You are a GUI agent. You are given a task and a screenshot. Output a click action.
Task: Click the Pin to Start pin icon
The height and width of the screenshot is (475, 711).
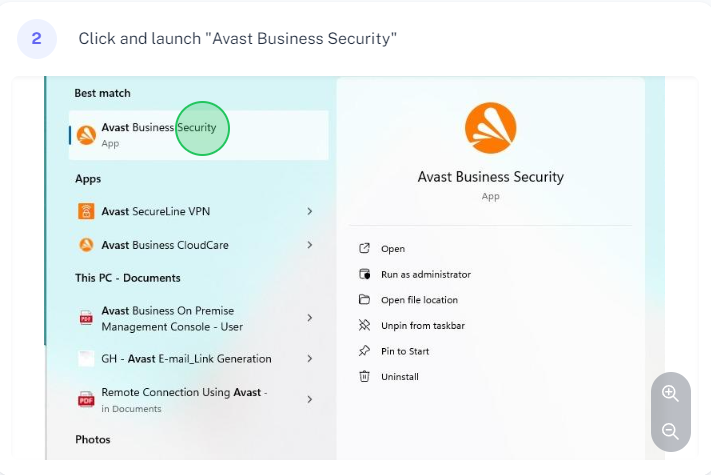pyautogui.click(x=365, y=351)
